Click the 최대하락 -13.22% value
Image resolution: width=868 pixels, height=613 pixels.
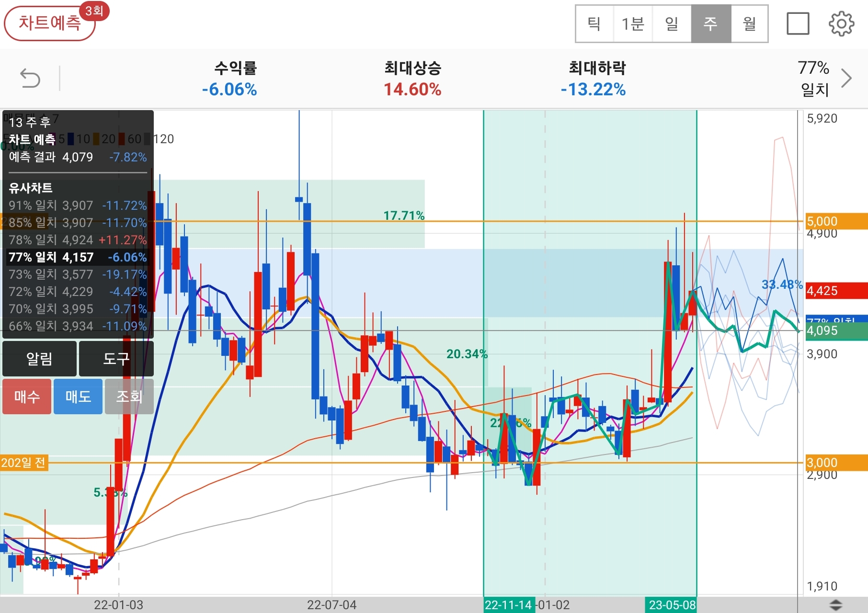point(594,90)
